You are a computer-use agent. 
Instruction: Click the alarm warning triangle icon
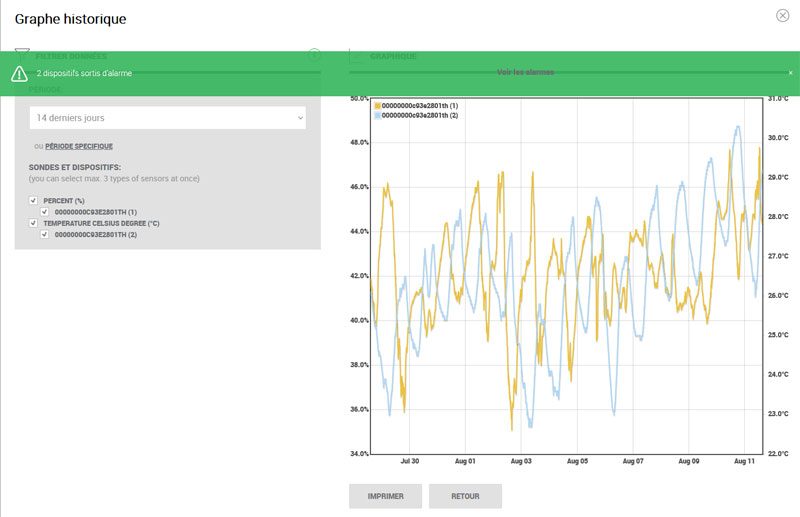(19, 74)
